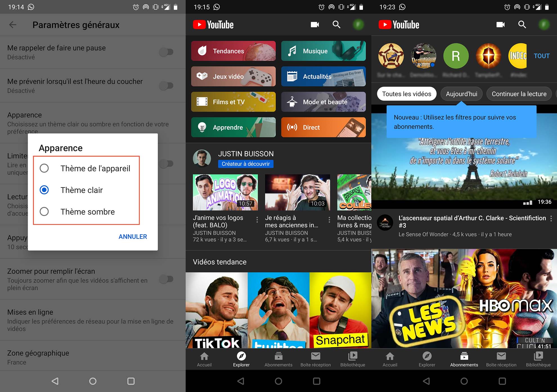The width and height of the screenshot is (557, 392).
Task: Open the Musique category card
Action: 324,51
